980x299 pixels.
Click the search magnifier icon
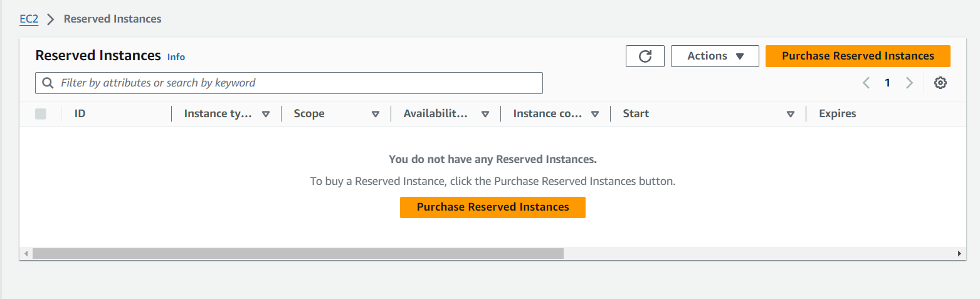point(48,83)
